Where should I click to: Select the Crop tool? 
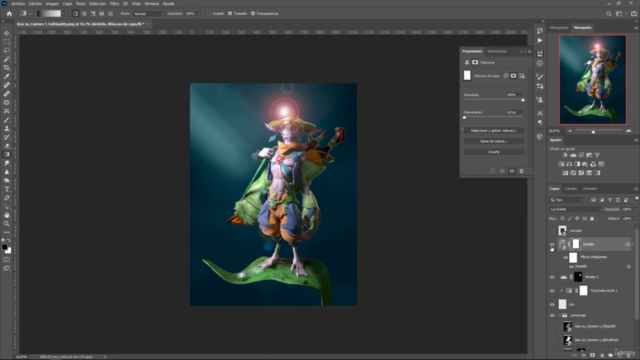pos(7,68)
